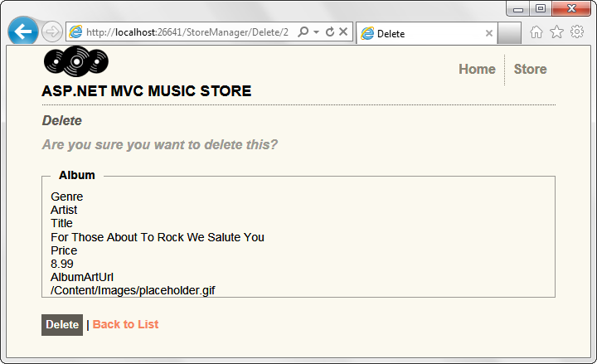Viewport: 597px width, 364px height.
Task: Maximize the browser window
Action: point(541,9)
